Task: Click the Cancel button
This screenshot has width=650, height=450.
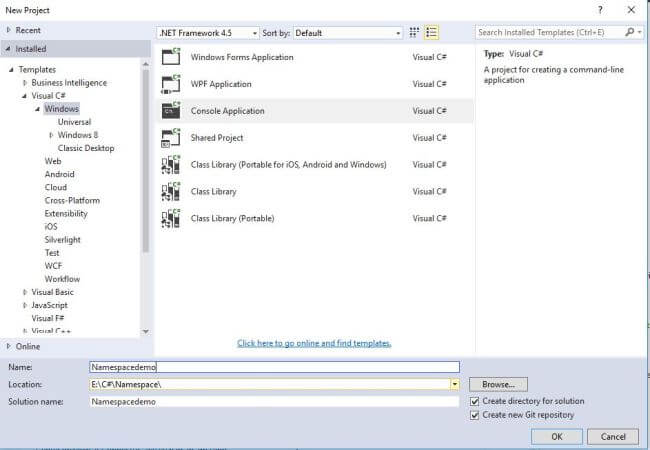Action: pyautogui.click(x=613, y=436)
